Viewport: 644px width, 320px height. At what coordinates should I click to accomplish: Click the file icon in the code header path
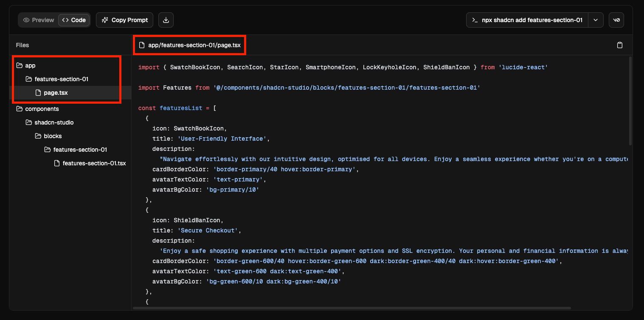tap(142, 45)
